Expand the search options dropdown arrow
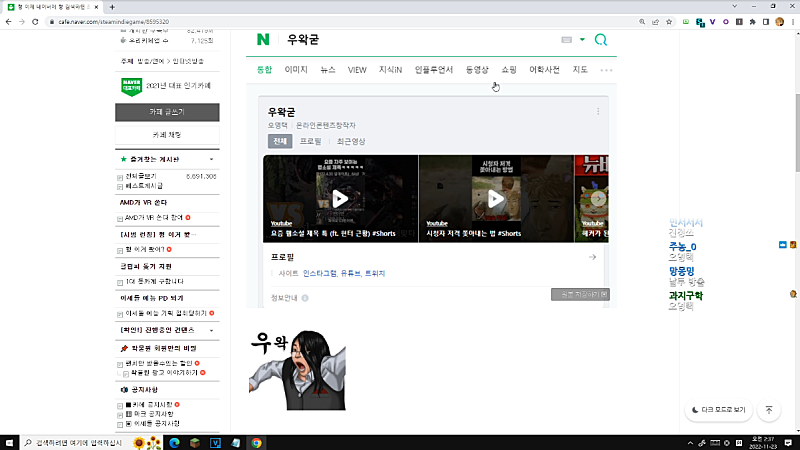This screenshot has width=800, height=450. click(582, 40)
